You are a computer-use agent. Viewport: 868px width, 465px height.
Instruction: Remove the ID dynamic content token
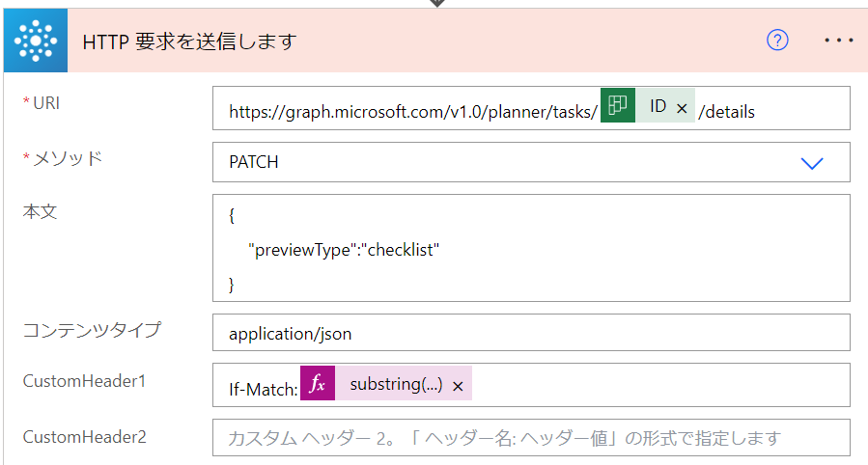point(682,108)
